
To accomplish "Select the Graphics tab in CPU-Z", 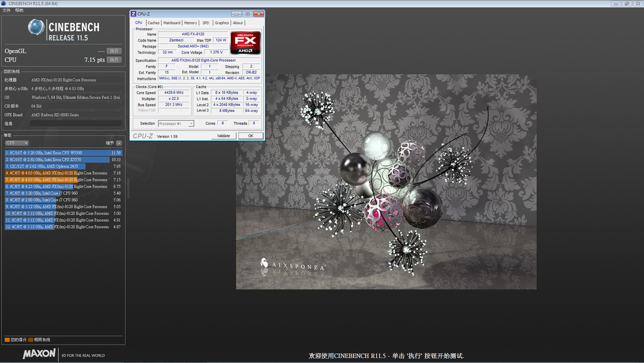I will pos(222,23).
